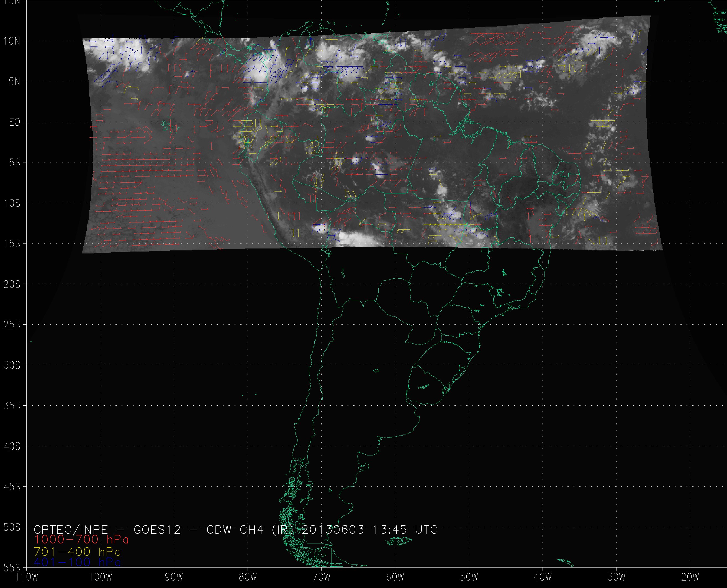The height and width of the screenshot is (588, 727).
Task: Click the 20W longitude axis label
Action: (690, 577)
